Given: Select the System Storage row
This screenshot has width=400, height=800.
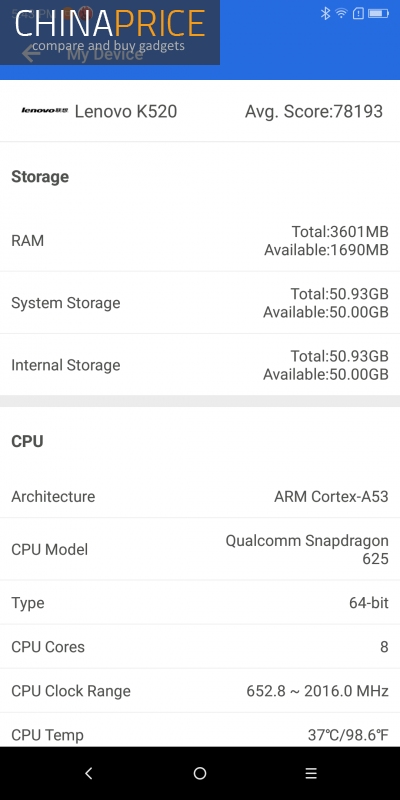Looking at the screenshot, I should (x=200, y=303).
